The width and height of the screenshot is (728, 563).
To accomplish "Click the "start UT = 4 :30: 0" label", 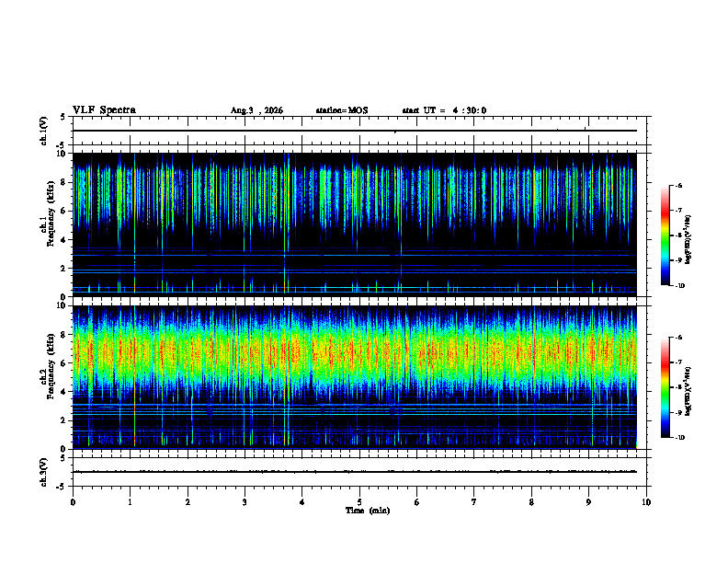I will [444, 110].
